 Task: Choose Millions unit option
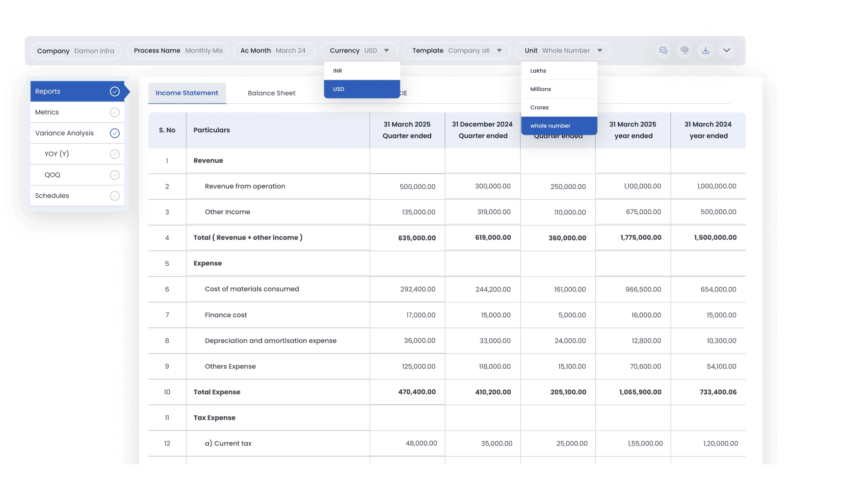[x=559, y=89]
